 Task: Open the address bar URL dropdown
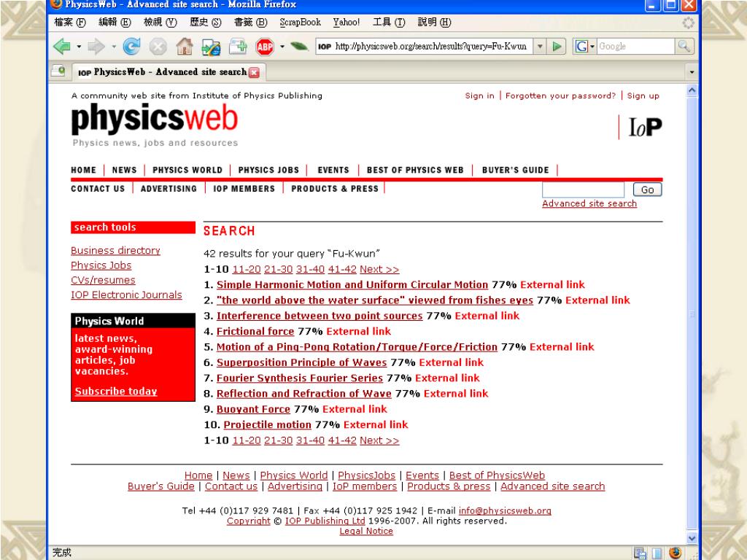pyautogui.click(x=540, y=46)
